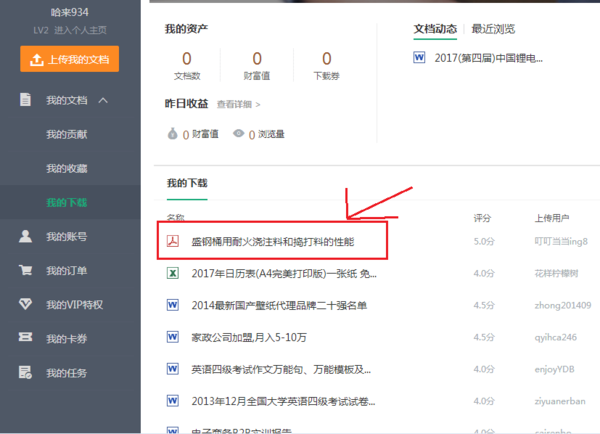Click the person icon beside 我的账号
This screenshot has width=600, height=434.
(25, 236)
